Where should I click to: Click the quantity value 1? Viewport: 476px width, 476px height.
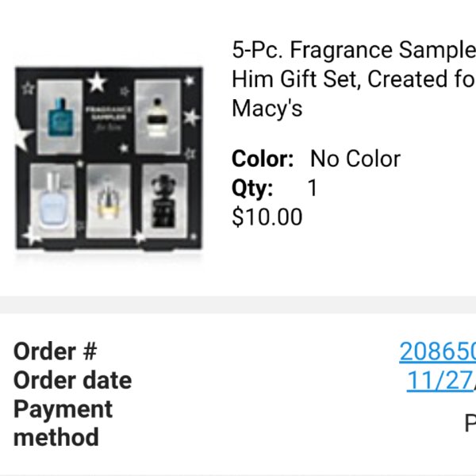(313, 187)
